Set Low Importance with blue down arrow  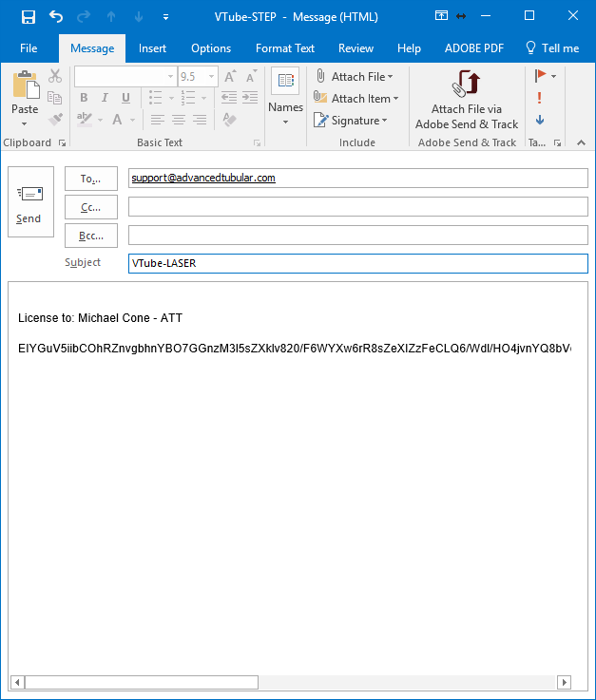pyautogui.click(x=540, y=120)
